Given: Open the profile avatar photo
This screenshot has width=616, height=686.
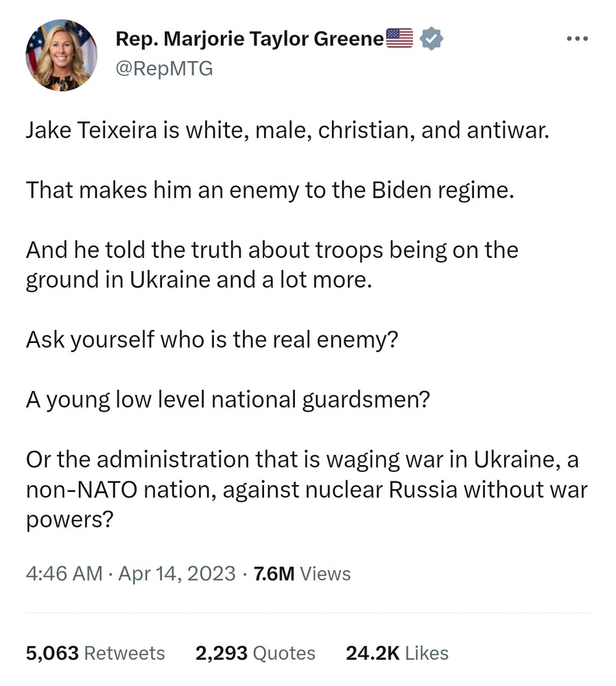Looking at the screenshot, I should (x=62, y=56).
